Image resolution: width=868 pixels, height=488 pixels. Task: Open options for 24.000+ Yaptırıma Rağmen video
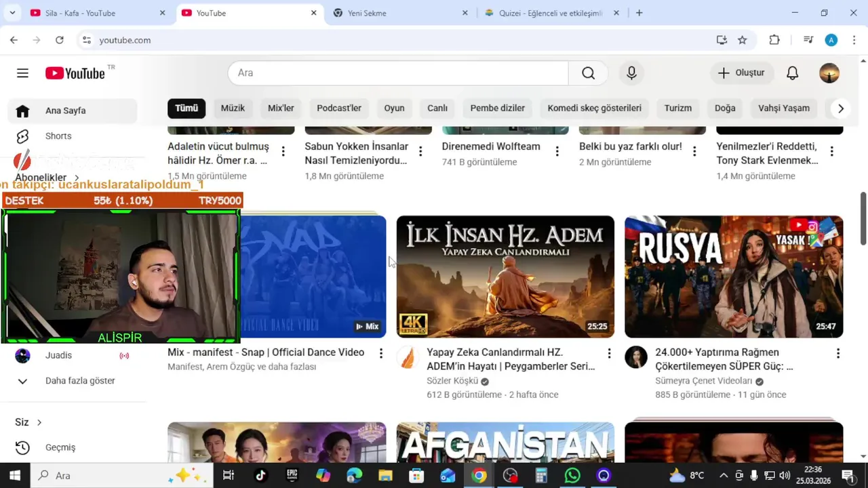[x=838, y=353]
